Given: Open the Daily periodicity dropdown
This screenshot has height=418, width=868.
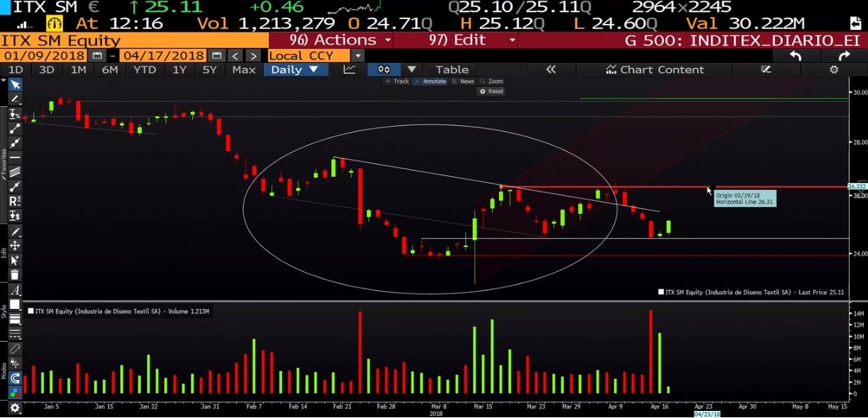Looking at the screenshot, I should [x=295, y=69].
